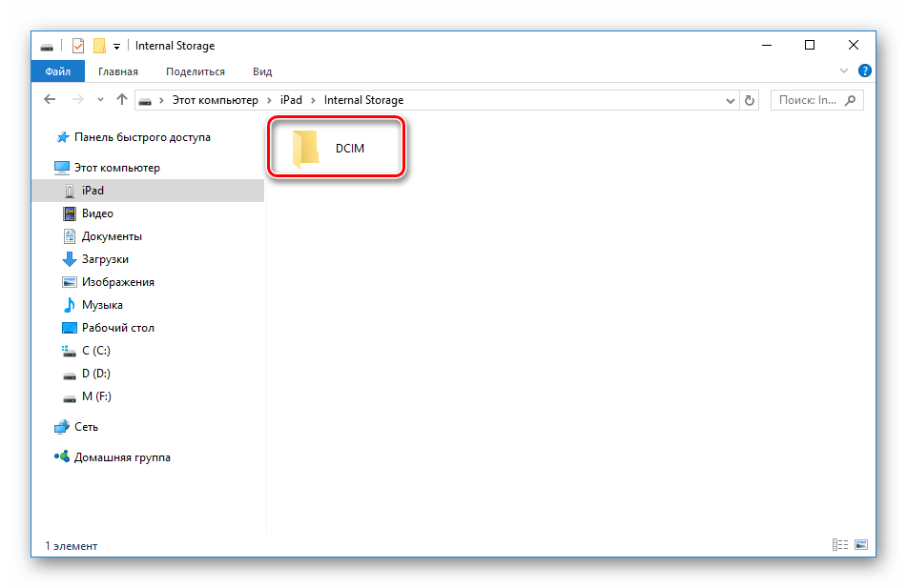907x588 pixels.
Task: Open the Файл menu tab
Action: point(57,71)
